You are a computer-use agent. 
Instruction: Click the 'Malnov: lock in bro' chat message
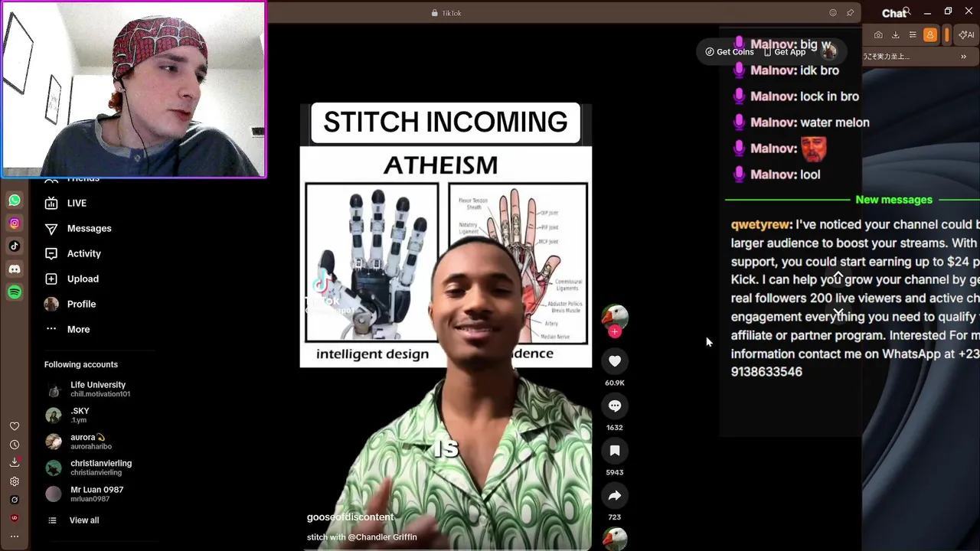[796, 96]
